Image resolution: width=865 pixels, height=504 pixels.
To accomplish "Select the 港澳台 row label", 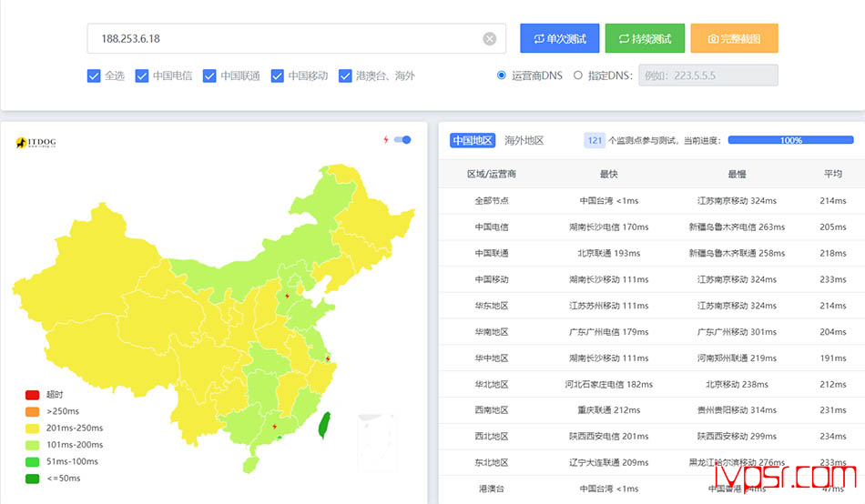I will (492, 489).
